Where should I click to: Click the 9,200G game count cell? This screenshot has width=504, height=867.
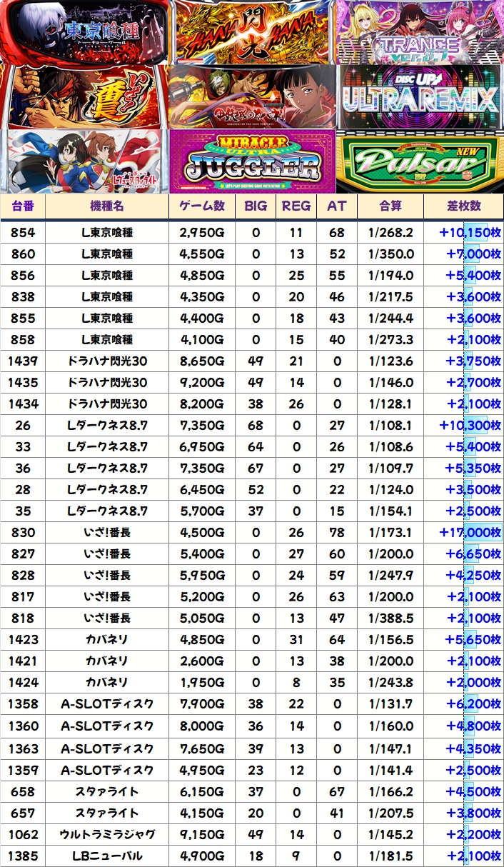click(x=202, y=382)
